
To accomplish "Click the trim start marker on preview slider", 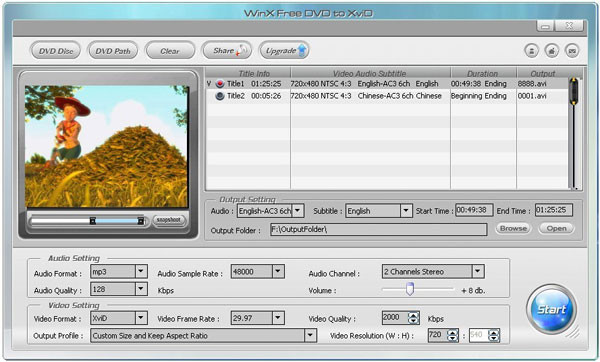I will 93,221.
